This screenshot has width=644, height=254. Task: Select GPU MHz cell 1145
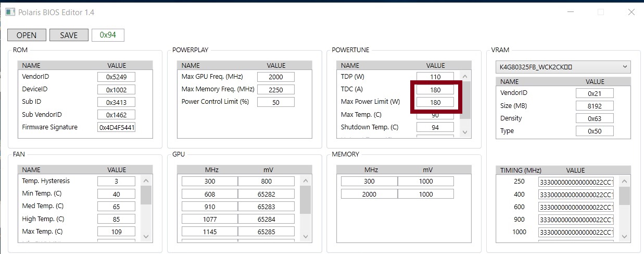click(209, 232)
